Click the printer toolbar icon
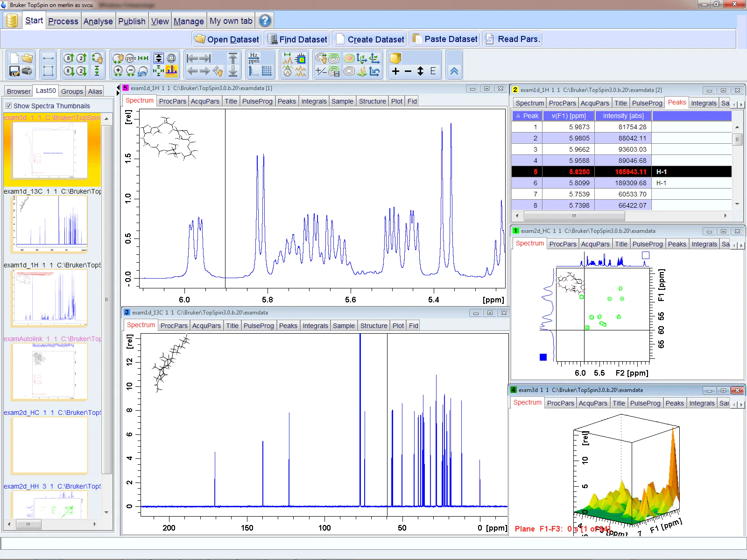This screenshot has width=747, height=560. 27,71
